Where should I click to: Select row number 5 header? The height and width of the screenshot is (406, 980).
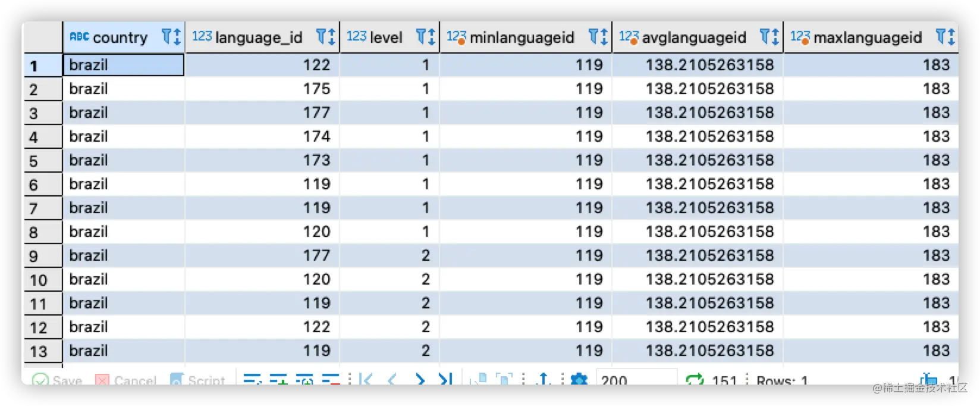coord(43,160)
